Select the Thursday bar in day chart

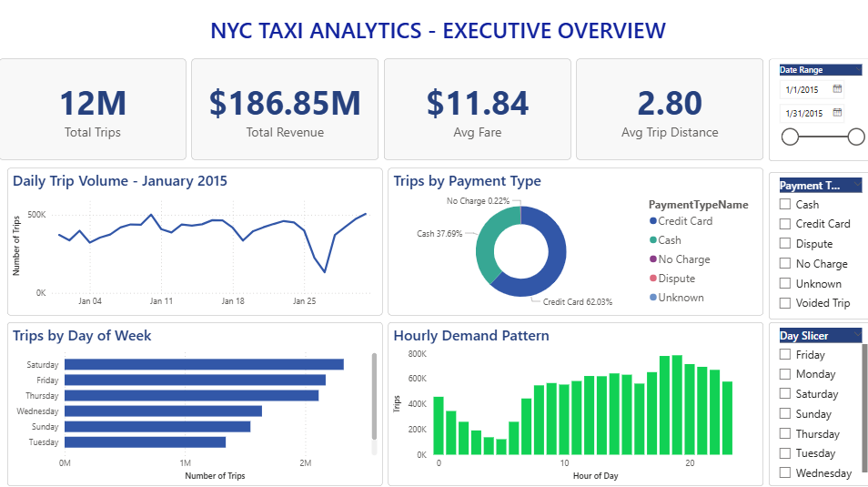tap(192, 396)
